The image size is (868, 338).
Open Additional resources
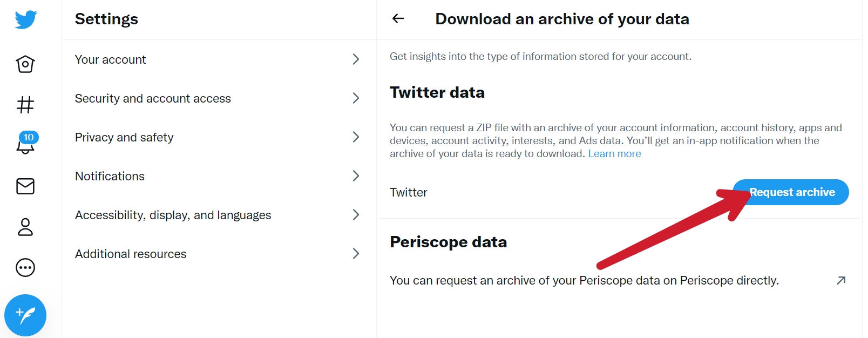(216, 254)
